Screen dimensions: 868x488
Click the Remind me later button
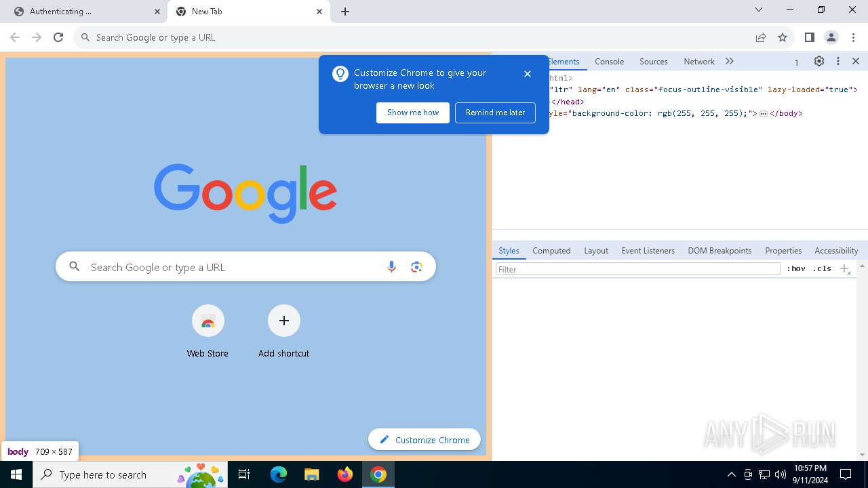(495, 113)
